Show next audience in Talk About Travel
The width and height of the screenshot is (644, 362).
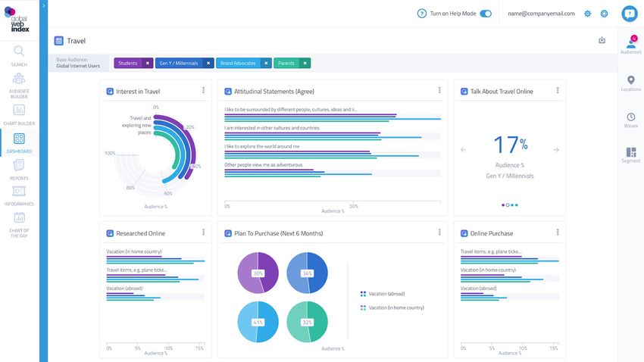[x=556, y=150]
